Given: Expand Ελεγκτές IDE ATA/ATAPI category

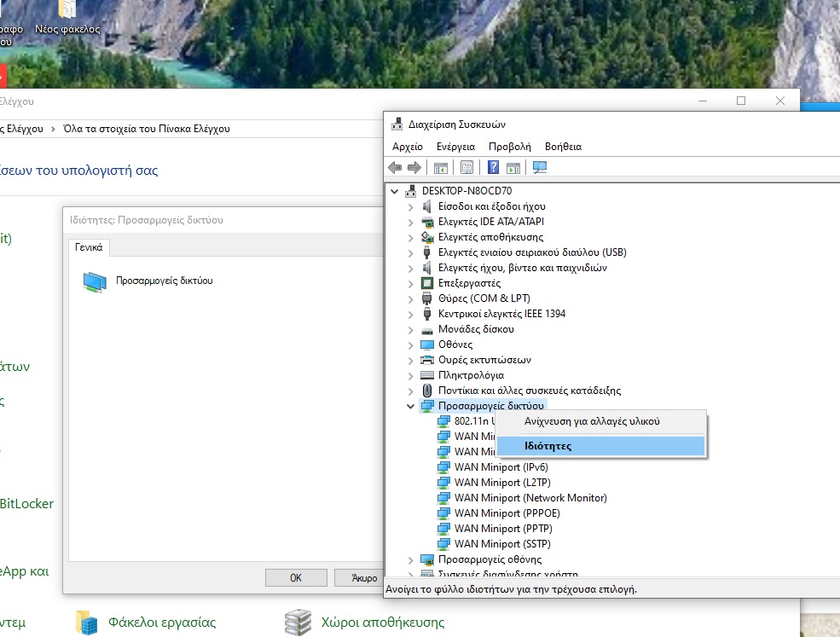Looking at the screenshot, I should point(411,223).
